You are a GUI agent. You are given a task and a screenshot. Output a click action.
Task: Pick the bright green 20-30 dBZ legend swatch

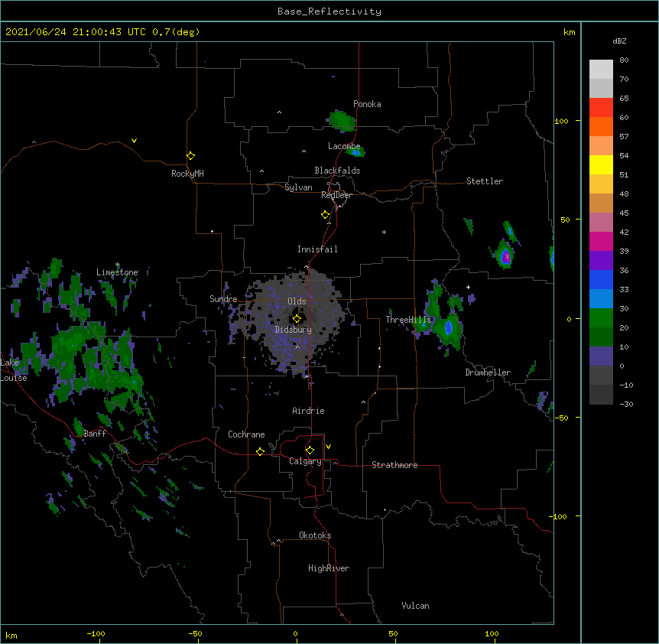tap(601, 318)
